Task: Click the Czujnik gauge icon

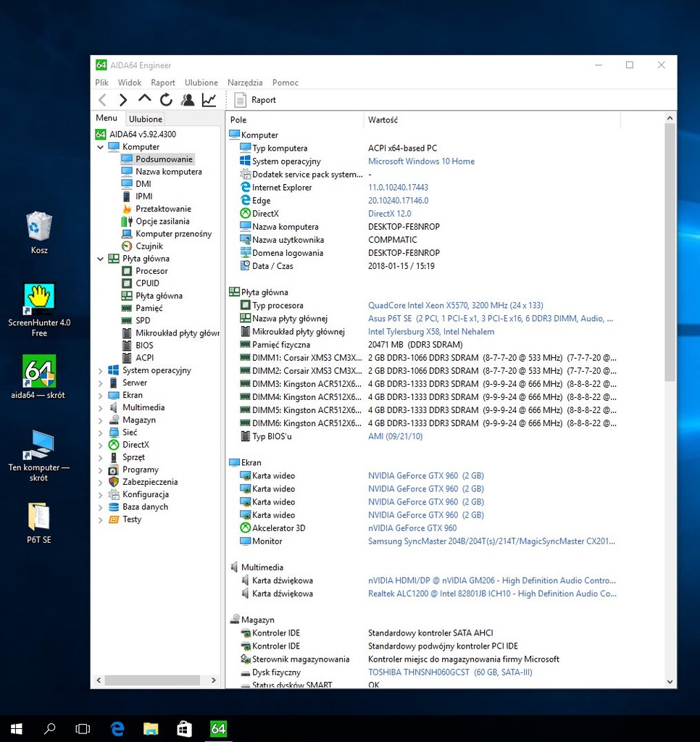Action: point(126,246)
